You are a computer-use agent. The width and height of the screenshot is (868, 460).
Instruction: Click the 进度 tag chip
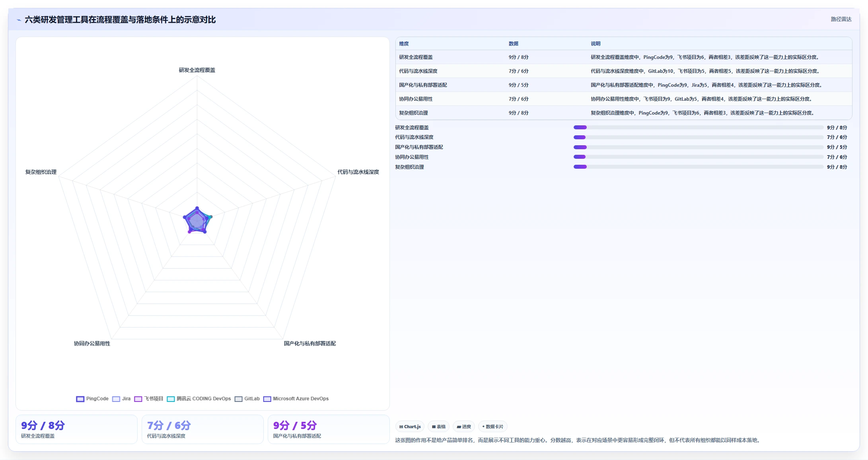pyautogui.click(x=464, y=427)
